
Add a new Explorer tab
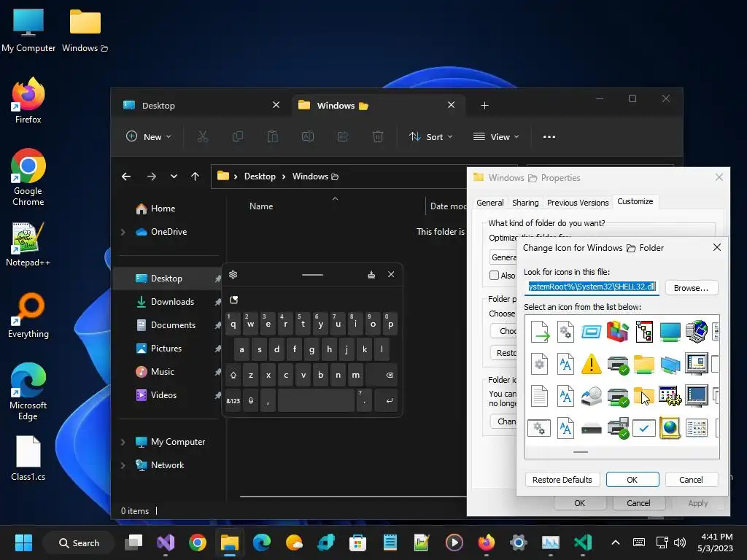coord(484,105)
